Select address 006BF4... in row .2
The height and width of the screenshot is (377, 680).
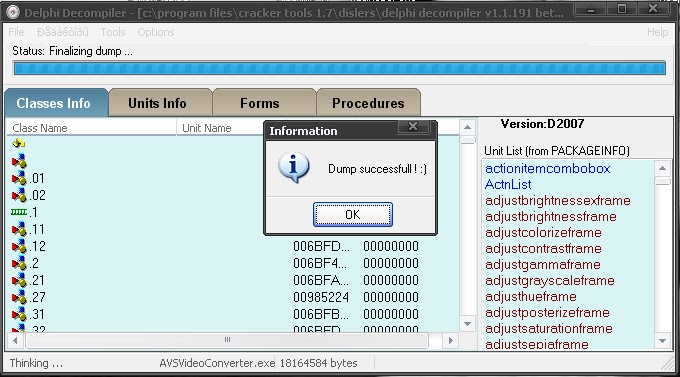[320, 263]
